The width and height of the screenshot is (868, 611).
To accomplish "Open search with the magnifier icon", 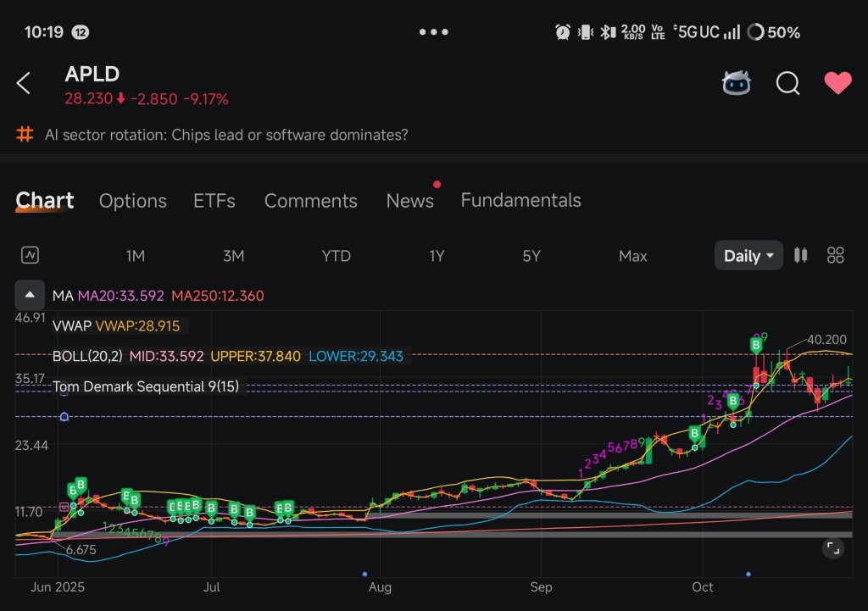I will 787,83.
